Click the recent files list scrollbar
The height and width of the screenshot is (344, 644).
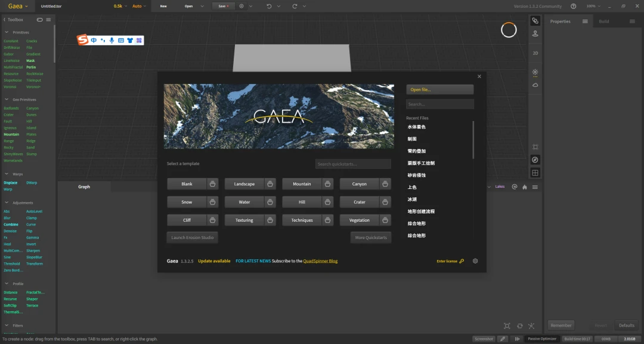pos(473,140)
